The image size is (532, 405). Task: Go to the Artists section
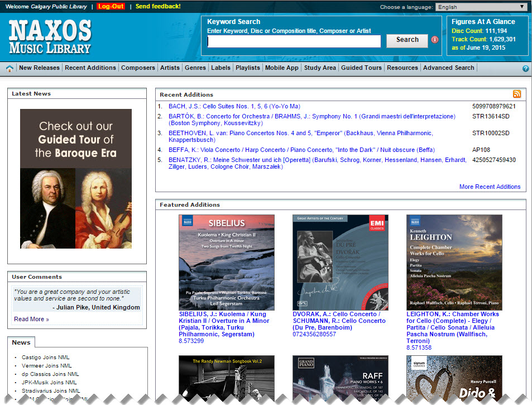(x=170, y=68)
